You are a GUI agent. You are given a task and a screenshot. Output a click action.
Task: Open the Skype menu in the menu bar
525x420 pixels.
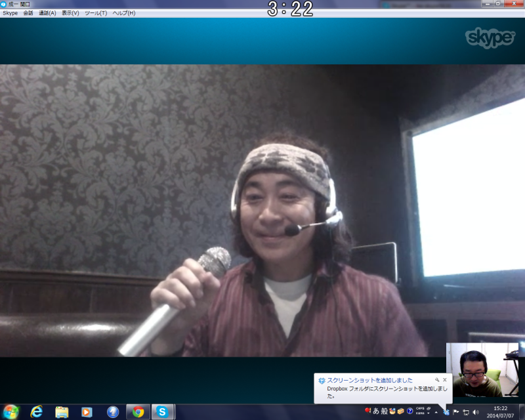click(10, 13)
